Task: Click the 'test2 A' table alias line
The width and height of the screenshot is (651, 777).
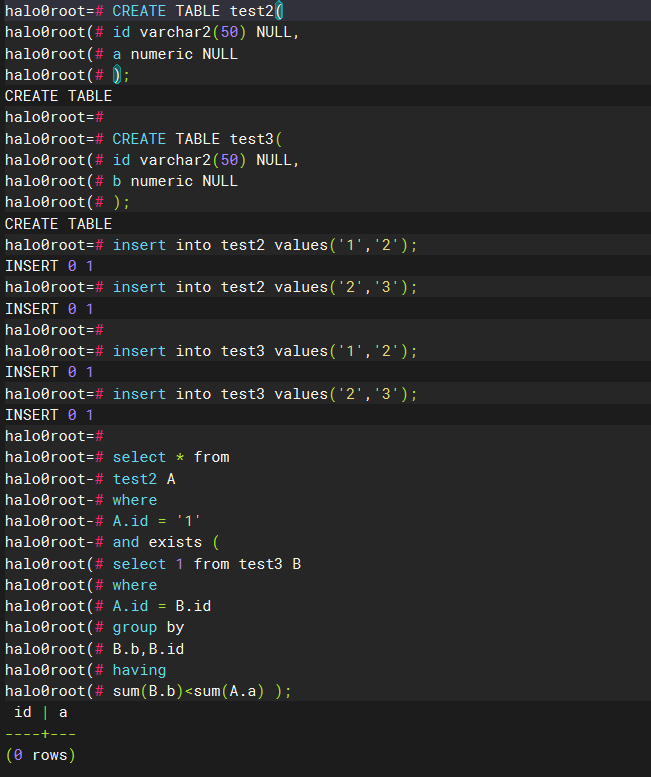Action: click(144, 479)
